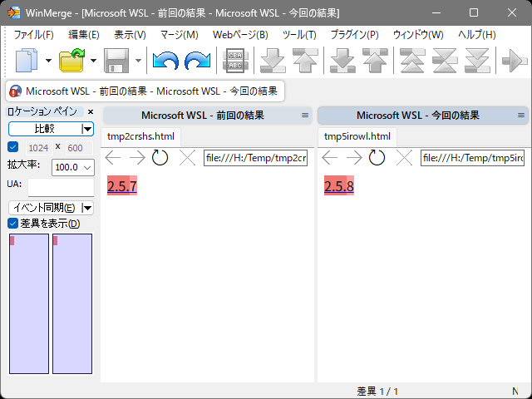Stop loading in left browser pane
This screenshot has height=399, width=532.
click(x=187, y=158)
